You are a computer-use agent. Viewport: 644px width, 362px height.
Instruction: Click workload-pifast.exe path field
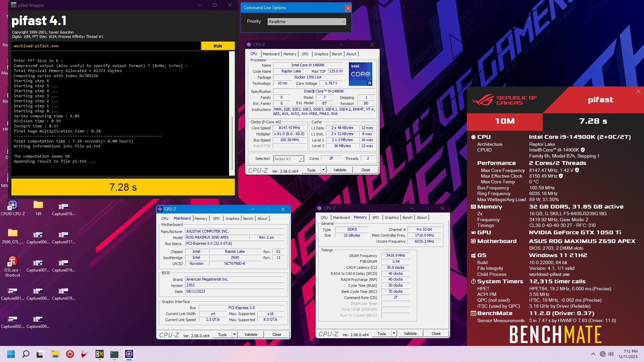[106, 46]
